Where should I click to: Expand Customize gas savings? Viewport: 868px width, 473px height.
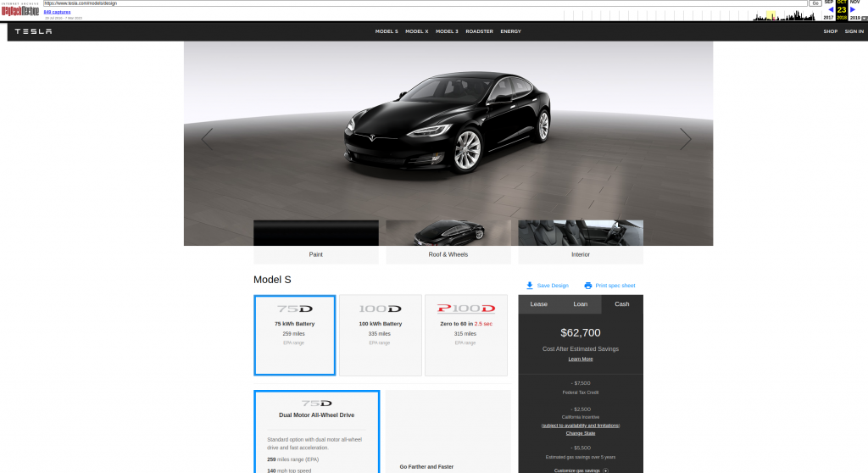point(605,470)
